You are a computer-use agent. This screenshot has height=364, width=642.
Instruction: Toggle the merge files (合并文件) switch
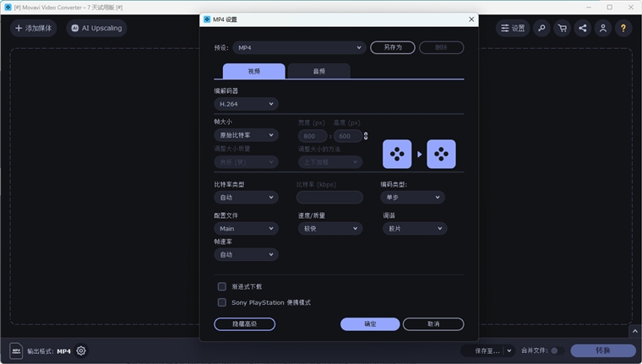coord(557,350)
